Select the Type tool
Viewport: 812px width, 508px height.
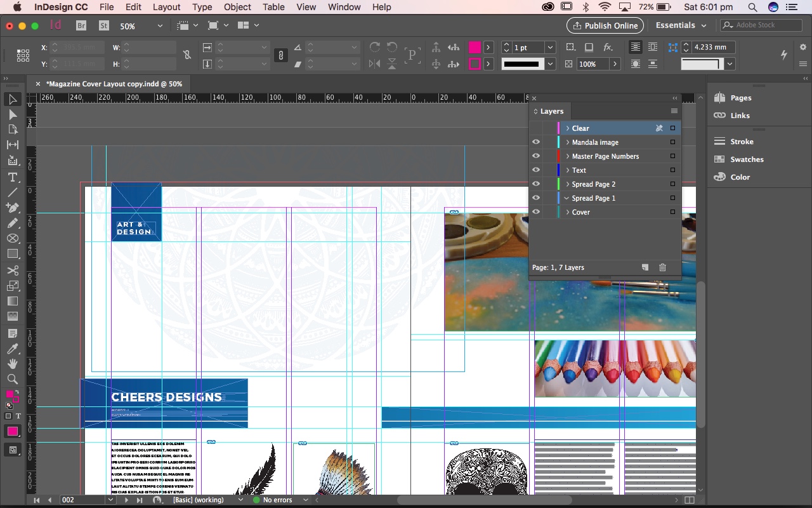point(13,177)
